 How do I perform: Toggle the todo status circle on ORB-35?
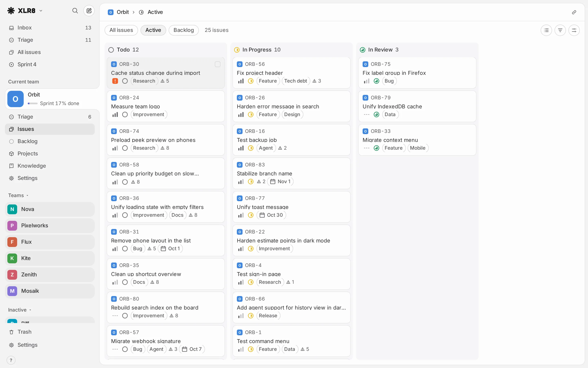click(125, 282)
